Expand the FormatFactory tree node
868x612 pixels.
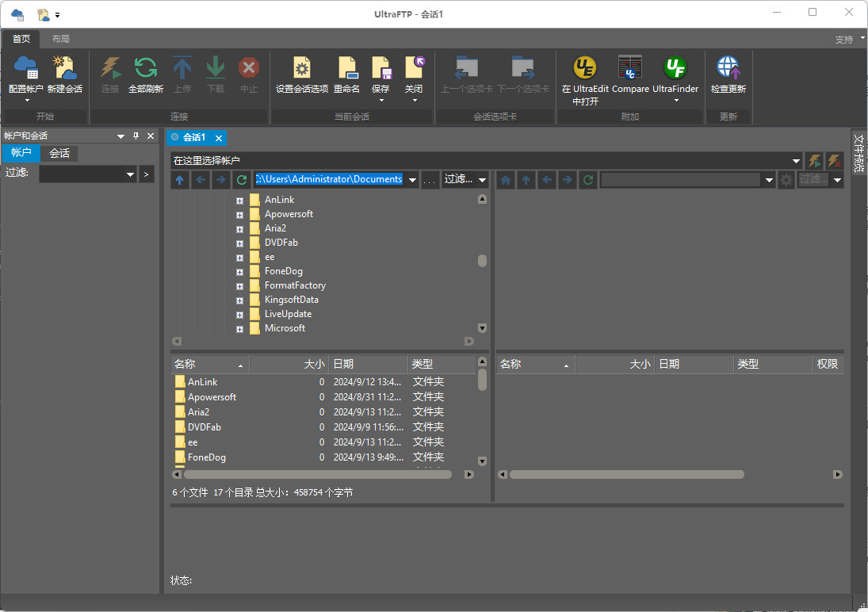(x=239, y=286)
